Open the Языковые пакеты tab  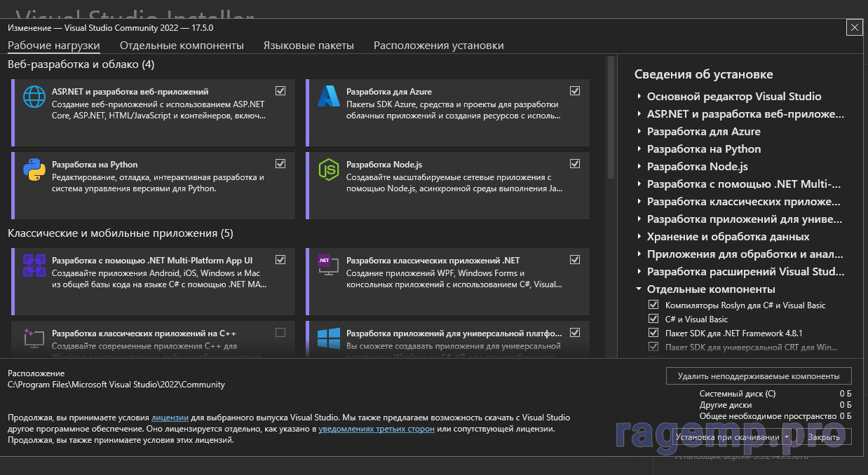click(308, 46)
